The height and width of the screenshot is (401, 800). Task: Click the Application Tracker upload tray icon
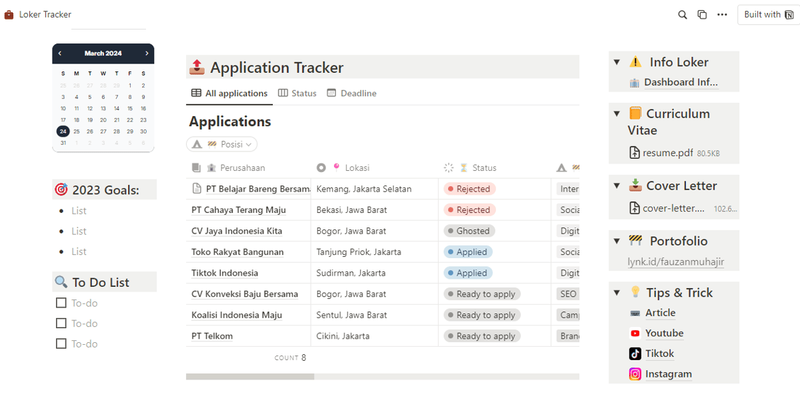[197, 67]
